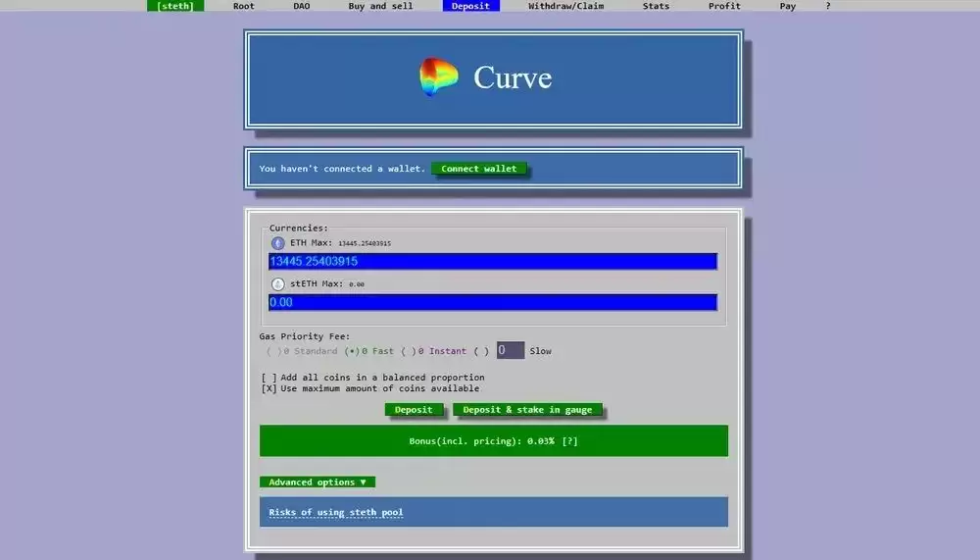This screenshot has height=560, width=980.
Task: Go to the Withdraw/Claim page
Action: click(x=565, y=6)
